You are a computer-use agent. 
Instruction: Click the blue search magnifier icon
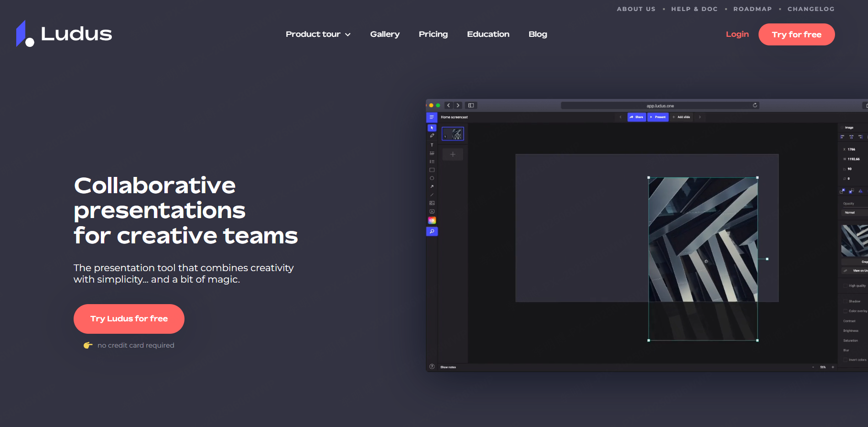(x=432, y=231)
